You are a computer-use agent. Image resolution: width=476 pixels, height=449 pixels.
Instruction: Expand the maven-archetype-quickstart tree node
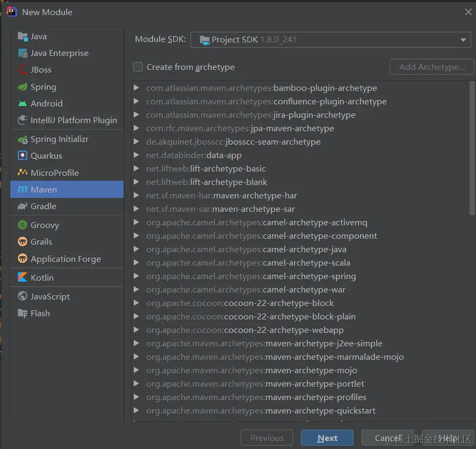(x=136, y=411)
